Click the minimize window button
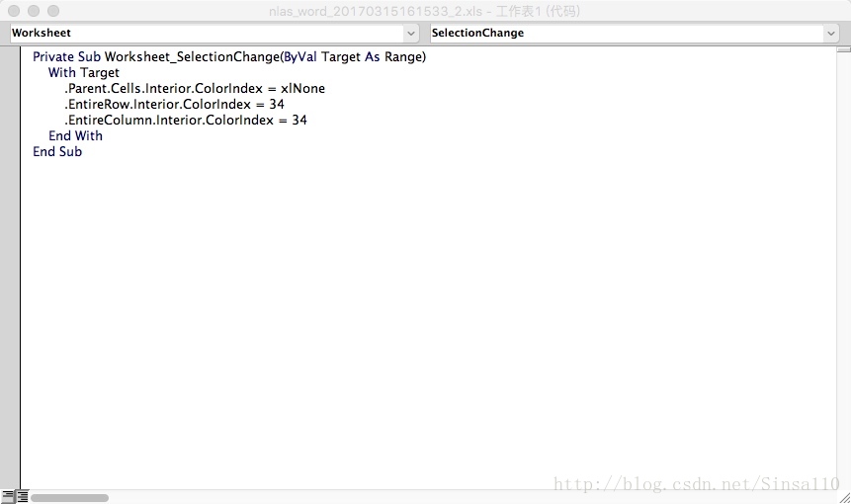Screen dimensions: 851x504 (x=34, y=11)
